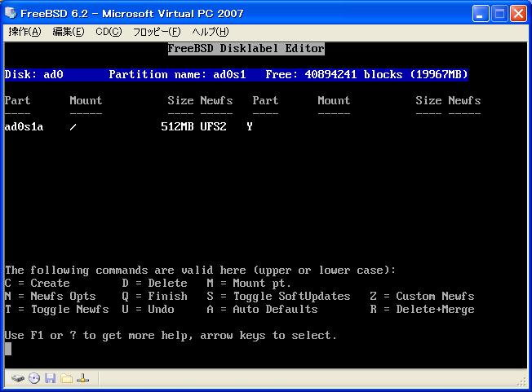Image resolution: width=532 pixels, height=392 pixels.
Task: Open the ヘルプ(H) menu
Action: click(x=210, y=32)
